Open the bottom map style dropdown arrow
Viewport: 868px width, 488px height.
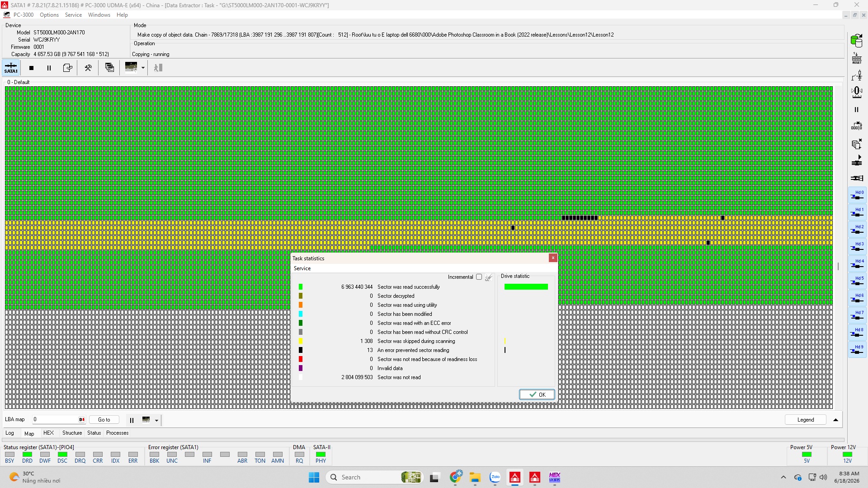click(156, 420)
